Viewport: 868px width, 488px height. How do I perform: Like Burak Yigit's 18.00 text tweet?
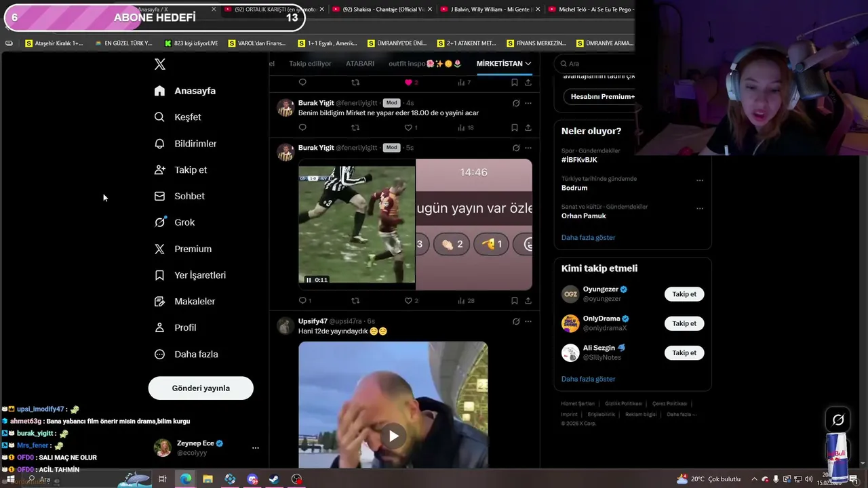(x=408, y=127)
